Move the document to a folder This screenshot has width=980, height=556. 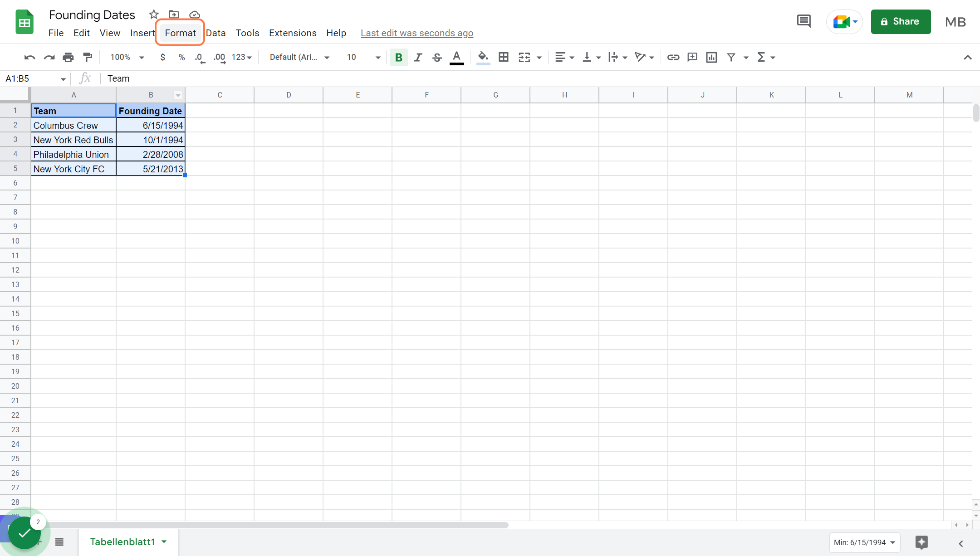[x=174, y=15]
